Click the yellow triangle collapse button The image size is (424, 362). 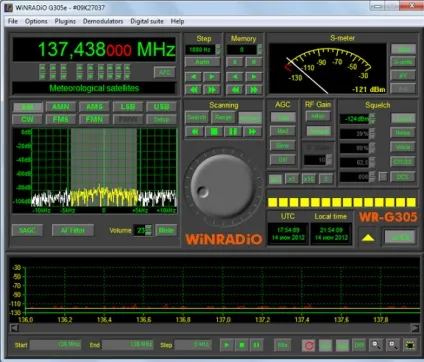click(368, 237)
